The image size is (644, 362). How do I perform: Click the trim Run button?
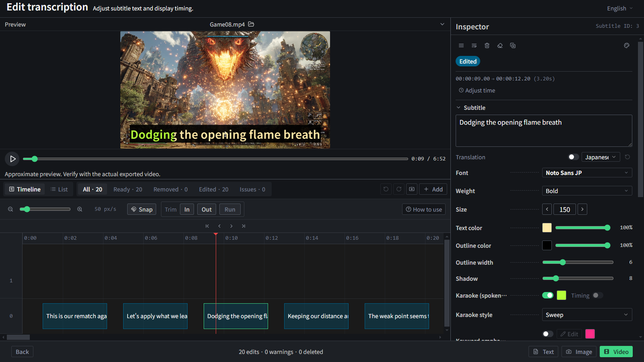[230, 209]
